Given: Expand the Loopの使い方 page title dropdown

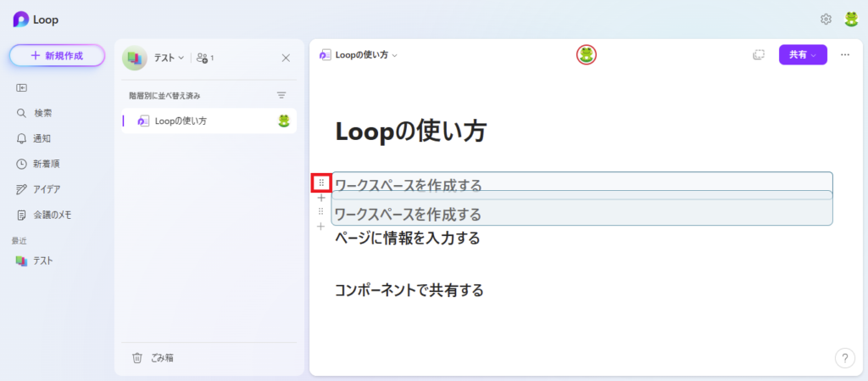Looking at the screenshot, I should pyautogui.click(x=395, y=55).
